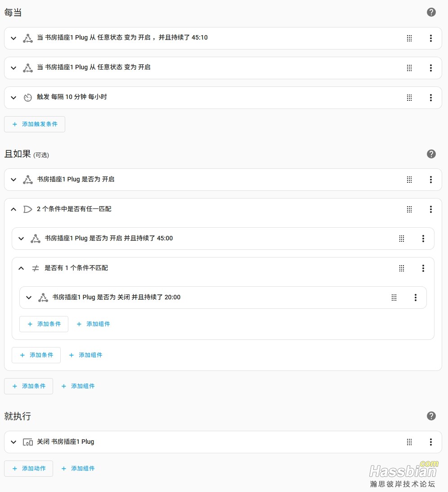Open help for the 就执行 actions section
Viewport: 448px width, 492px height.
click(431, 416)
